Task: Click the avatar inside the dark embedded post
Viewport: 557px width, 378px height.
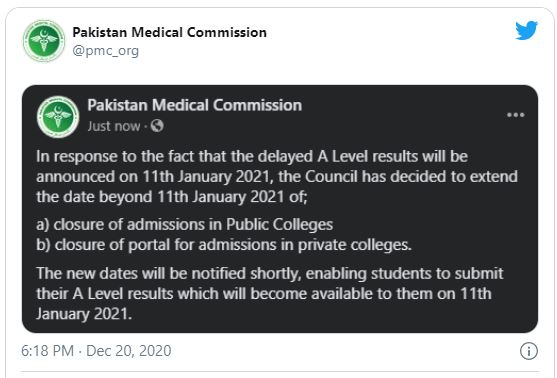Action: [58, 117]
